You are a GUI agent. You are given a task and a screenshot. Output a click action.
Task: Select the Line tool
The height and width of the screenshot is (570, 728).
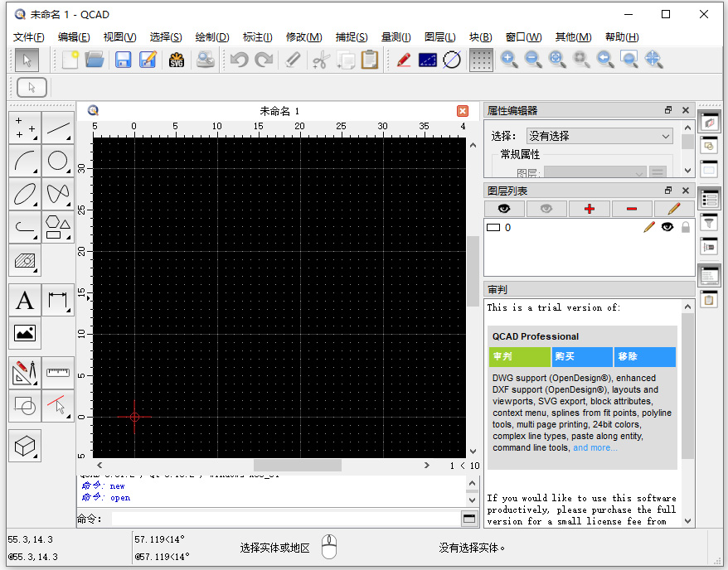(x=56, y=128)
